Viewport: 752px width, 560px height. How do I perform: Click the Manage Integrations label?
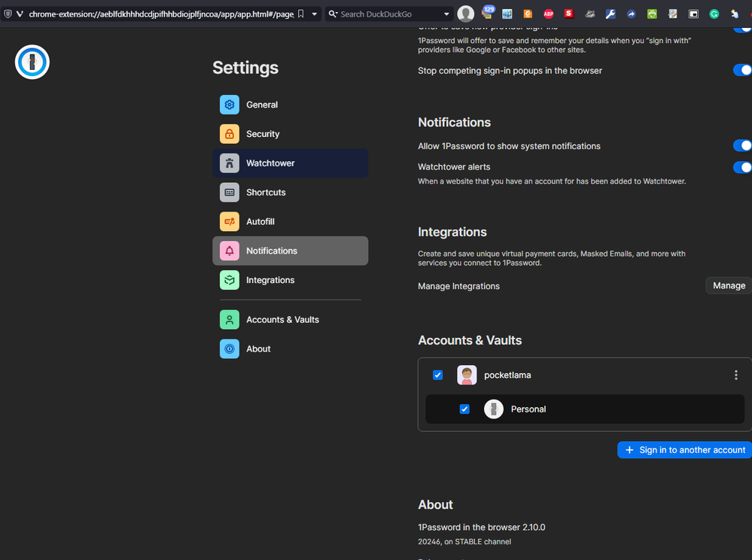coord(458,286)
